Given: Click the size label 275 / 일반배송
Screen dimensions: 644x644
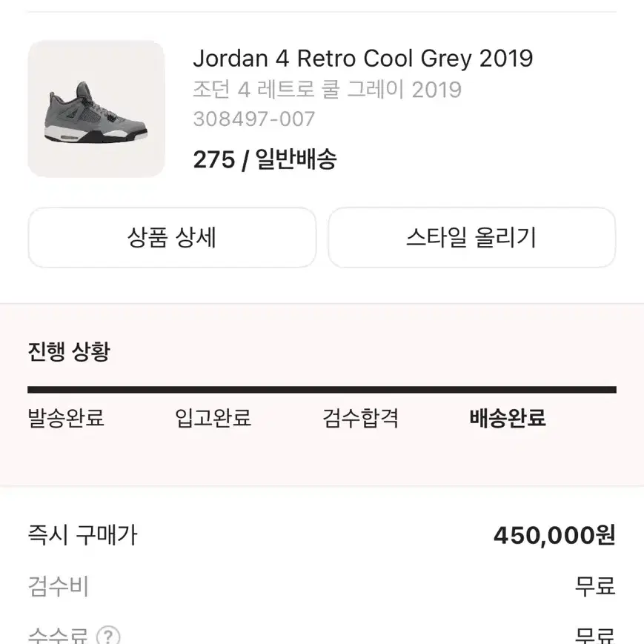Looking at the screenshot, I should (x=265, y=159).
